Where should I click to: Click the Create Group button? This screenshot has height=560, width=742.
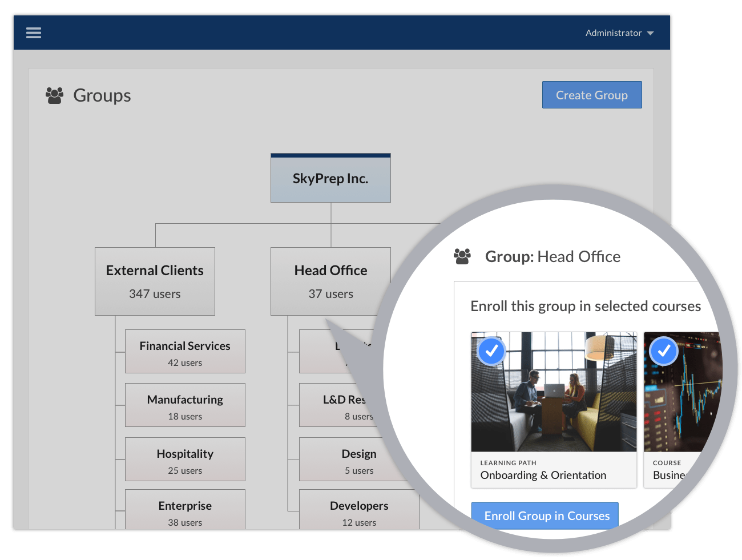(x=592, y=95)
